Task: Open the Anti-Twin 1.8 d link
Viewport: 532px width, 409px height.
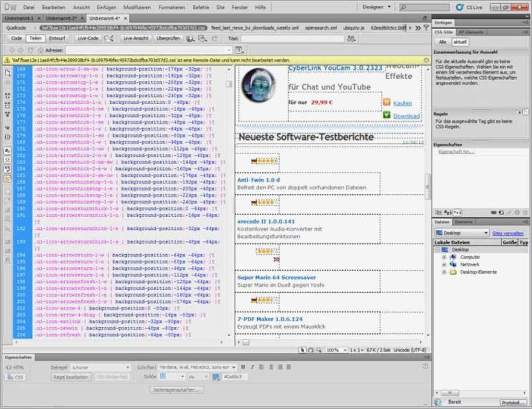Action: 259,180
